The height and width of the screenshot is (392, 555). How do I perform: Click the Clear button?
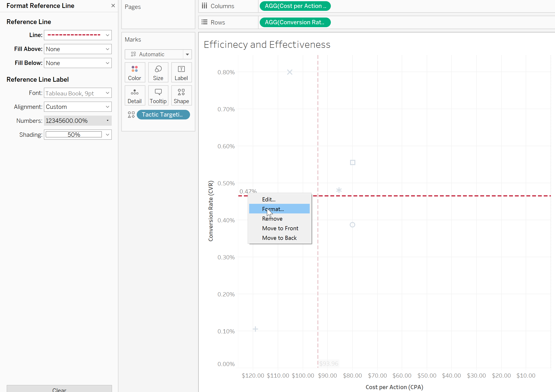(59, 389)
